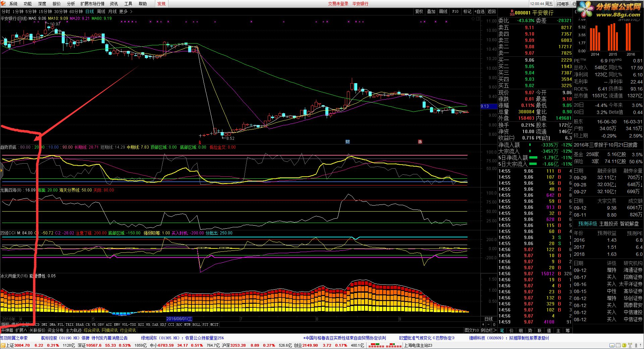Viewport: 644px width, 349px height.
Task: Select the OBV indicator tab
Action: coord(101,325)
